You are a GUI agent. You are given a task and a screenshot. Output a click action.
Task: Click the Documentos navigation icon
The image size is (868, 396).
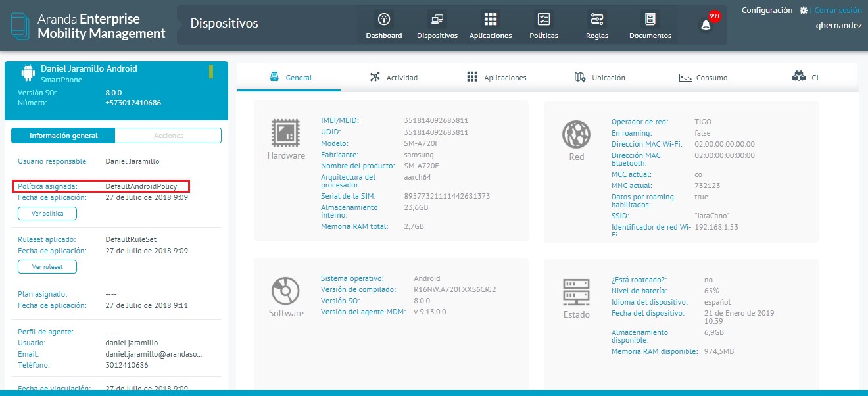[650, 20]
